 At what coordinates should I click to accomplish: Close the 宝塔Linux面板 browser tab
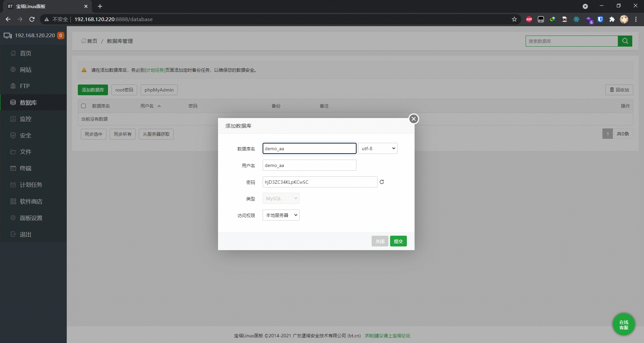tap(86, 6)
